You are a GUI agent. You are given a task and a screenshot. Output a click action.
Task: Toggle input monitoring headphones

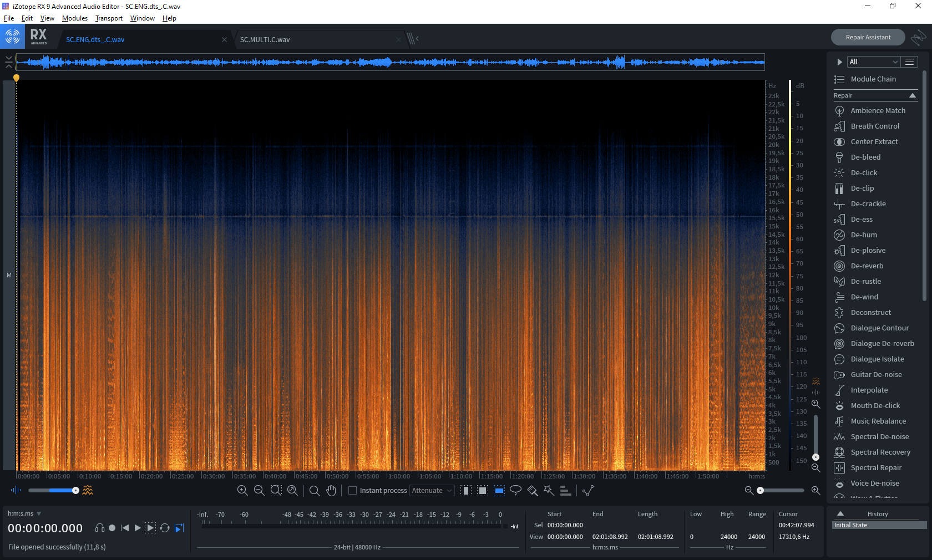point(100,528)
